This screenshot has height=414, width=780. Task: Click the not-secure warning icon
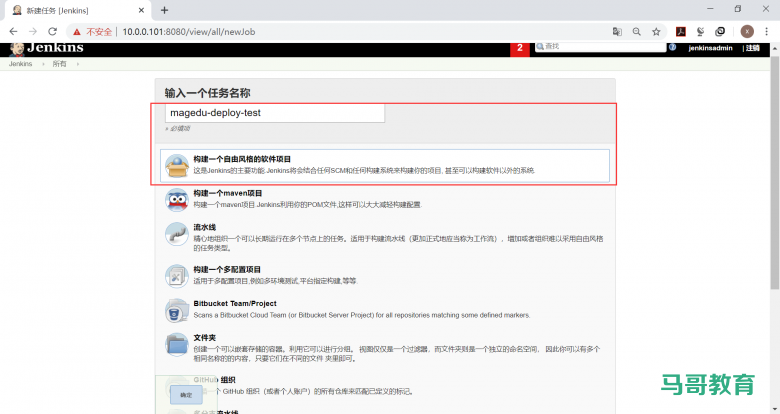77,32
